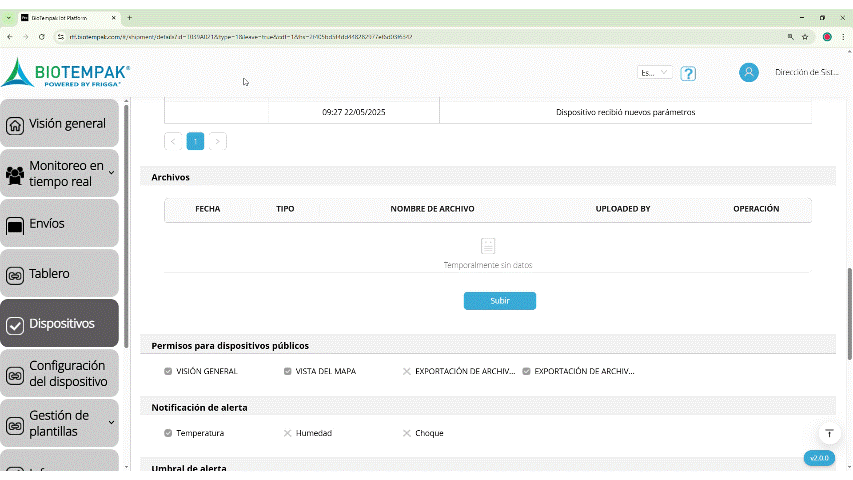Reload the page with the browser refresh icon
This screenshot has height=480, width=853.
coord(41,36)
